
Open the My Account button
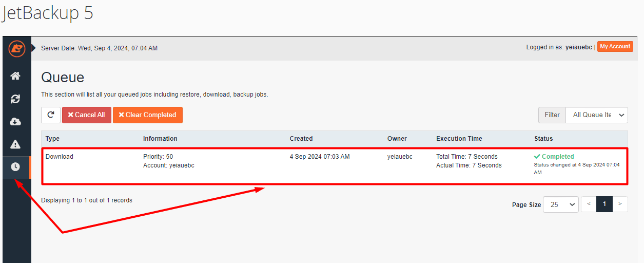615,47
